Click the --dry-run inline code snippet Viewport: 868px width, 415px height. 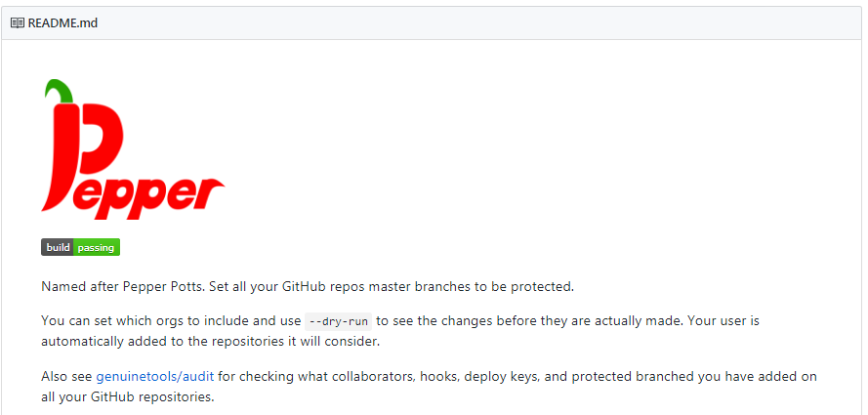[338, 321]
